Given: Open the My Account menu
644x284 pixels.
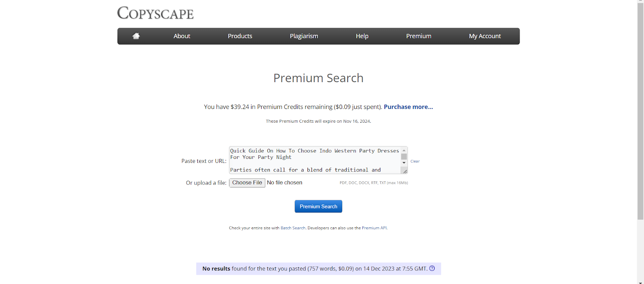Looking at the screenshot, I should tap(485, 36).
